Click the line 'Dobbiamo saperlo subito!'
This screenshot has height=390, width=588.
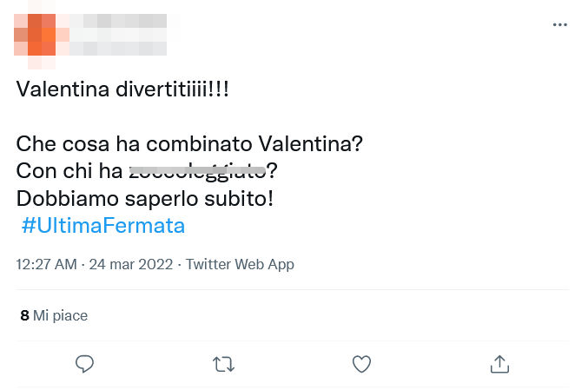145,198
